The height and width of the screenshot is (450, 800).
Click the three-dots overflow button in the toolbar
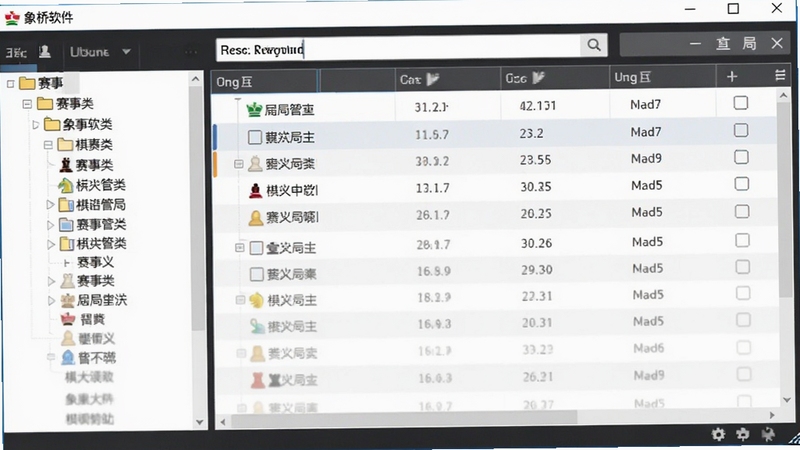click(x=191, y=52)
